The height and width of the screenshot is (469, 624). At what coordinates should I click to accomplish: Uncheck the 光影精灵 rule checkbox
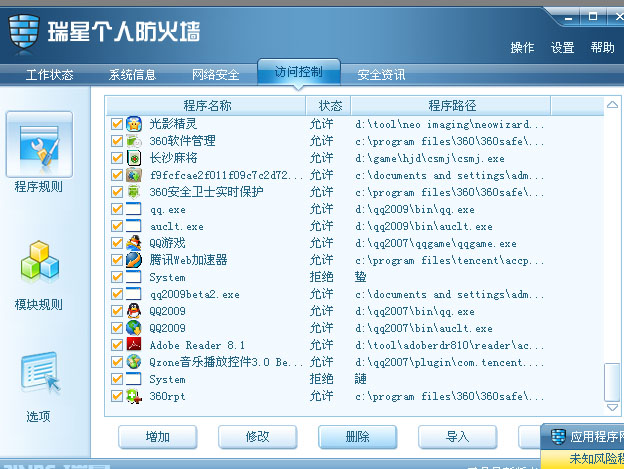[117, 124]
